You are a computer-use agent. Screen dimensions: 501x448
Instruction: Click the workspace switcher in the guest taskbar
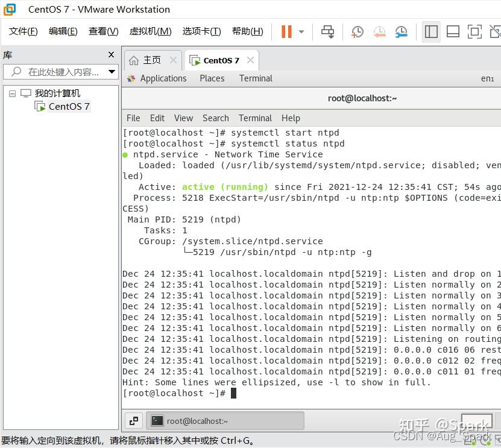tap(134, 420)
